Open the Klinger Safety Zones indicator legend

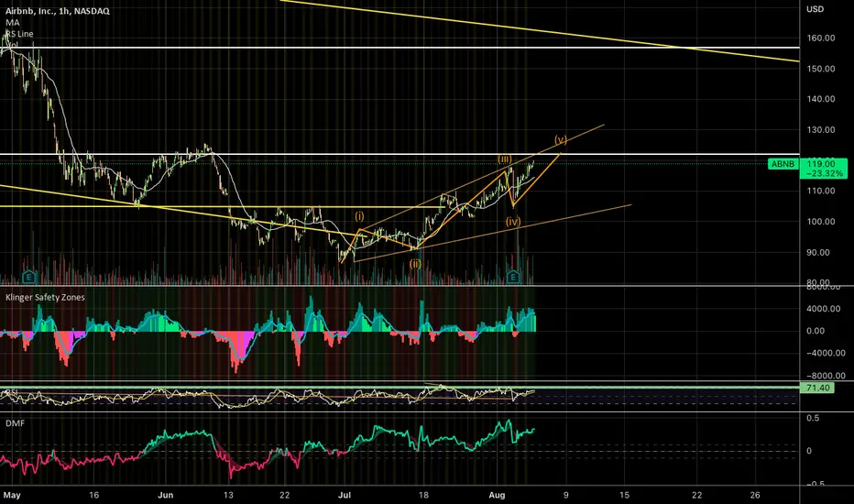point(45,298)
